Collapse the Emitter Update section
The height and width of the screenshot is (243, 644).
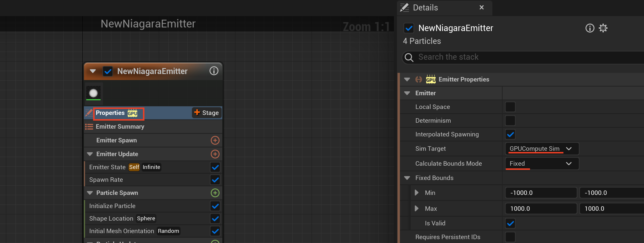pos(90,154)
